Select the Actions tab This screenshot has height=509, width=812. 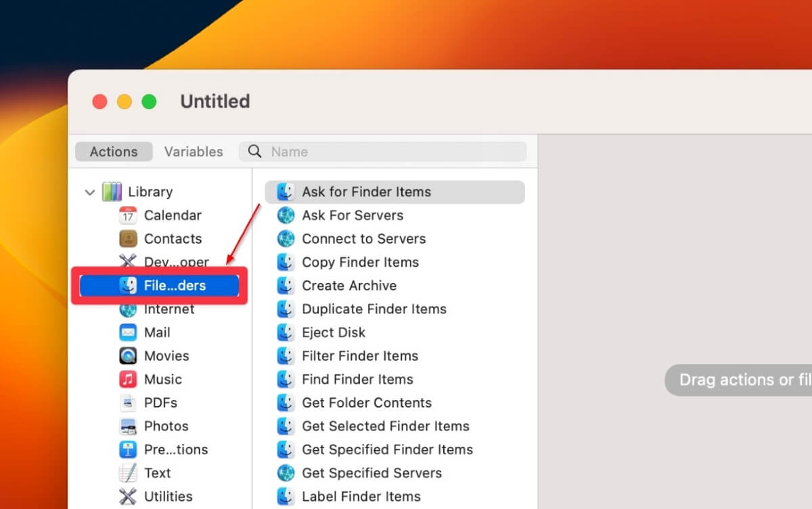click(113, 152)
